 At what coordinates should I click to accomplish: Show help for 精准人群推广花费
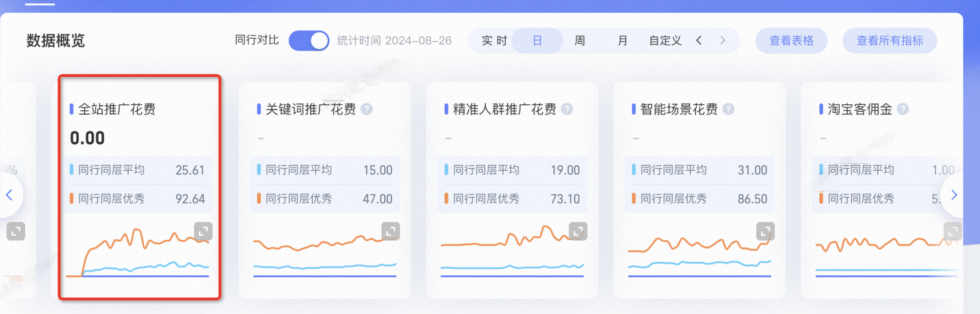[567, 109]
